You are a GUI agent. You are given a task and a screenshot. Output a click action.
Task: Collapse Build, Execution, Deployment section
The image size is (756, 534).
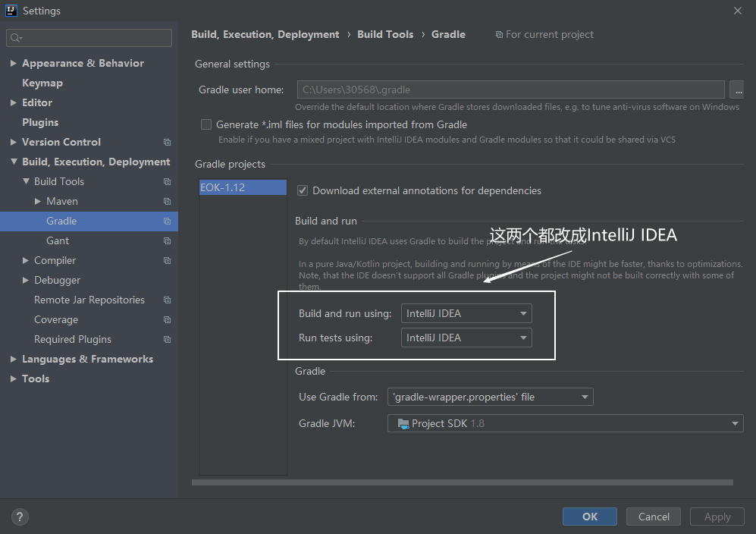[x=14, y=162]
